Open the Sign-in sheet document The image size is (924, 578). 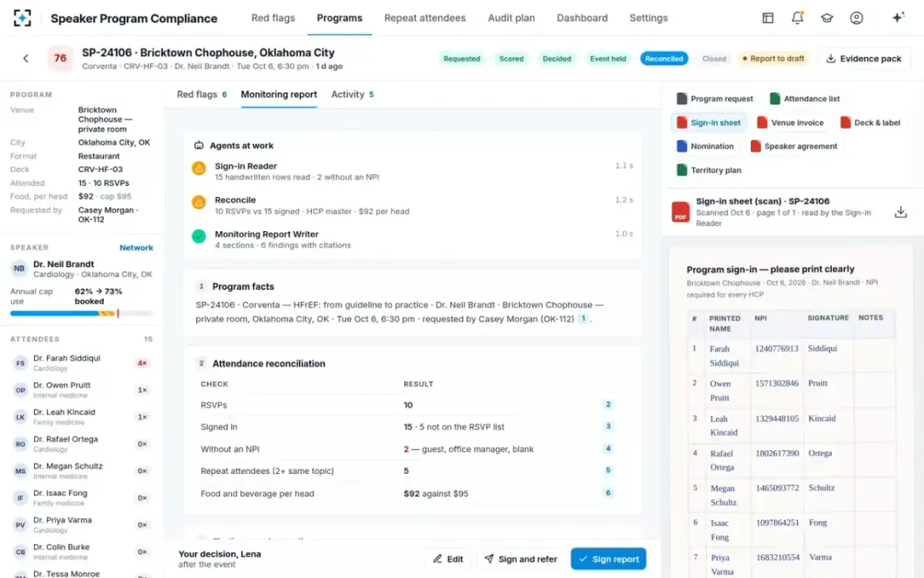(708, 123)
